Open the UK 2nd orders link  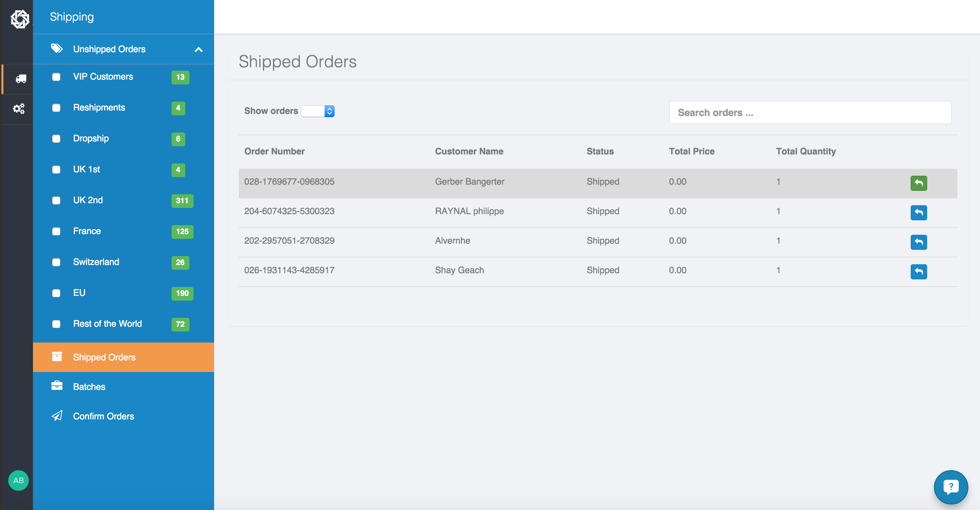tap(88, 200)
